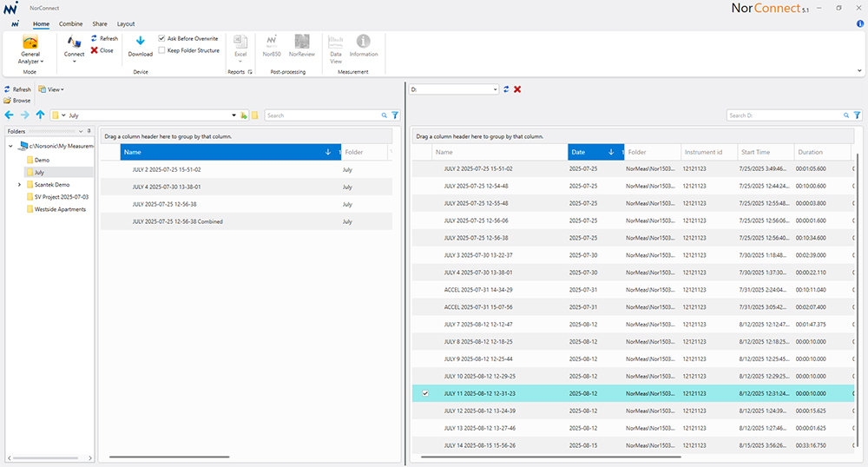Screen dimensions: 868x467
Task: Select the Westside Apartments folder
Action: click(60, 209)
